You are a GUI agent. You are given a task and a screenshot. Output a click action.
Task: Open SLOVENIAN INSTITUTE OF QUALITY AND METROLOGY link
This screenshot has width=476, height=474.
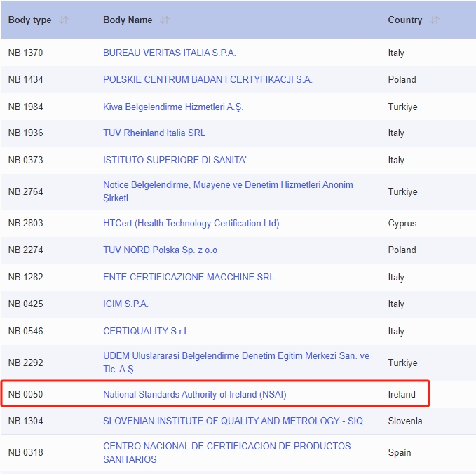pos(233,421)
